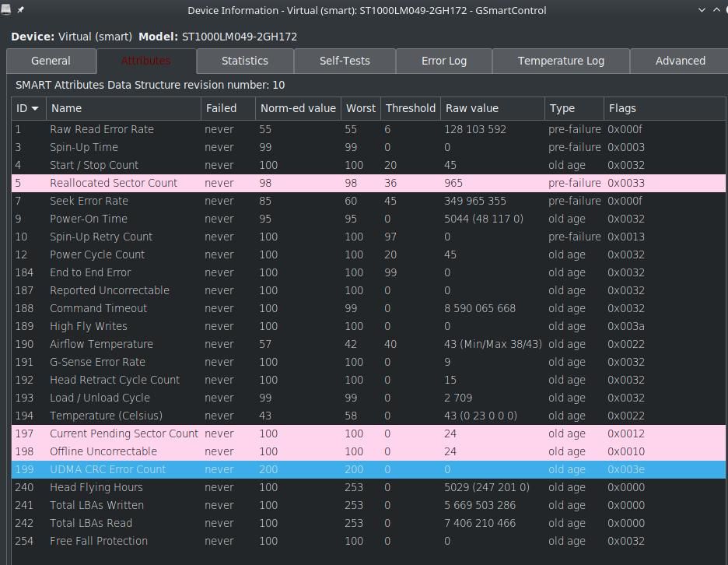
Task: Sort attributes by ID column header
Action: (x=29, y=108)
